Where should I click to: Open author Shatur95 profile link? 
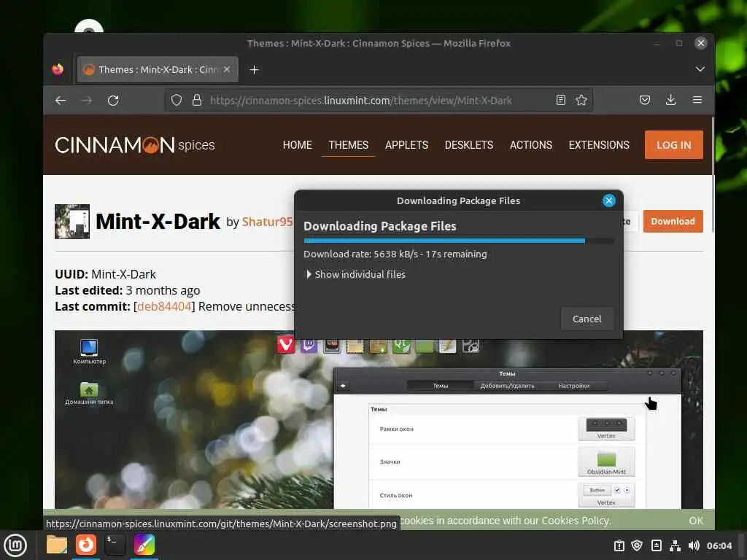pos(267,222)
